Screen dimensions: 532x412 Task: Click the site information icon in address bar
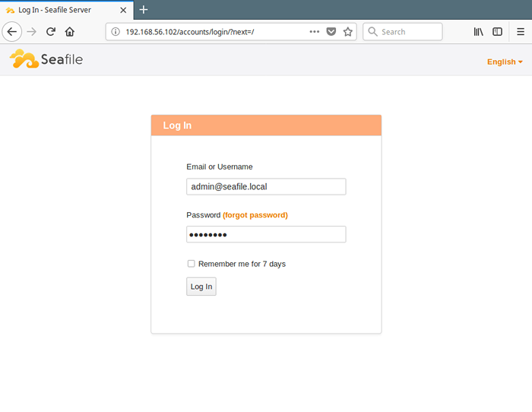(116, 32)
